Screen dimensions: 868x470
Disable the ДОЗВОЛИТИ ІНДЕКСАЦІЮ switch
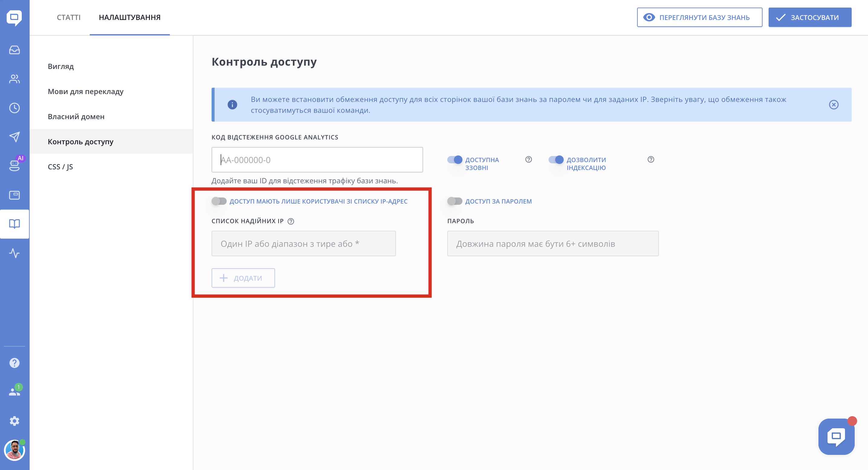point(555,159)
